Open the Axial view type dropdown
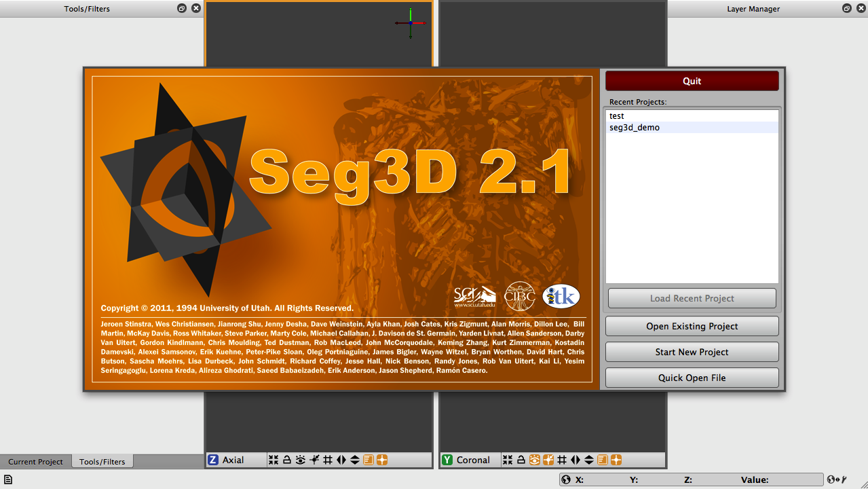Image resolution: width=868 pixels, height=489 pixels. [x=235, y=460]
